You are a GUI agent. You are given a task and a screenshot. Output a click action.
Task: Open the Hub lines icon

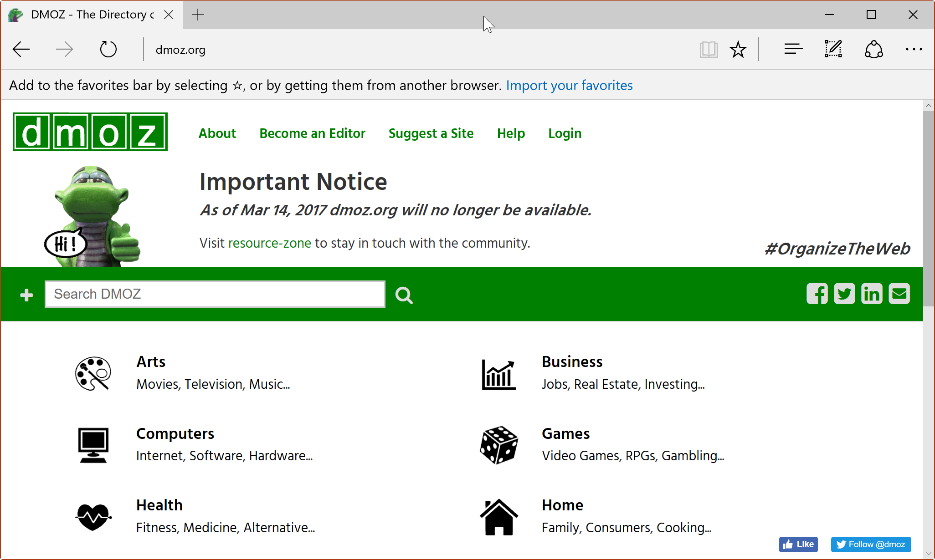[793, 49]
